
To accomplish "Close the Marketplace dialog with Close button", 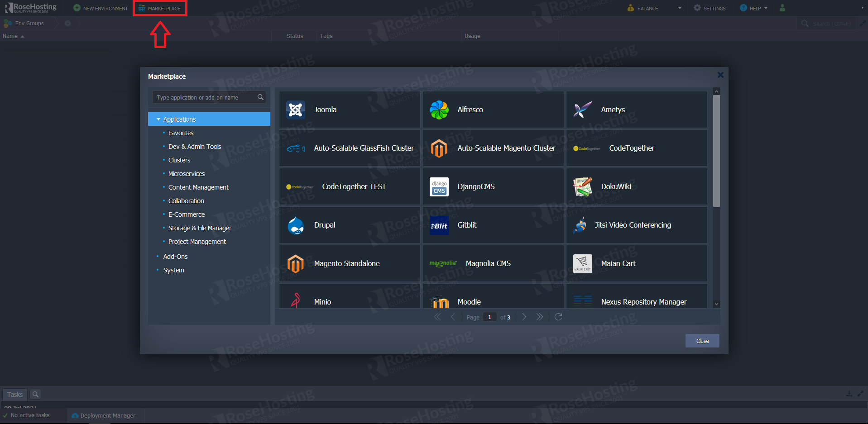I will (702, 341).
